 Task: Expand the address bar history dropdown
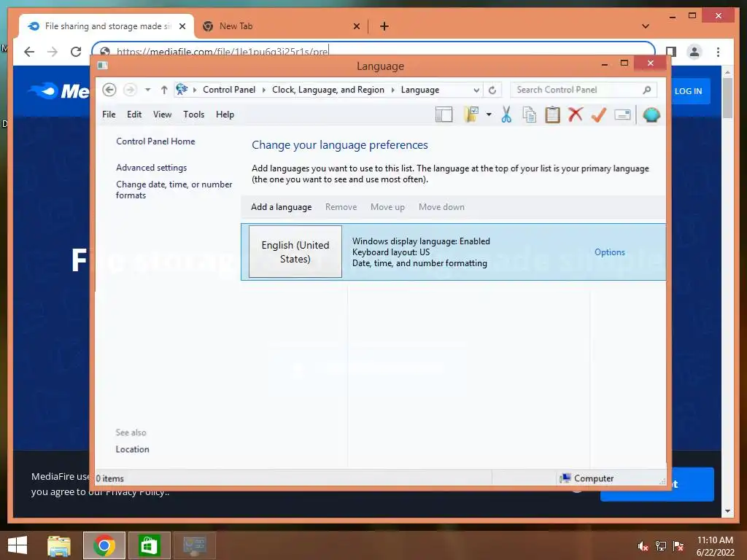point(476,90)
